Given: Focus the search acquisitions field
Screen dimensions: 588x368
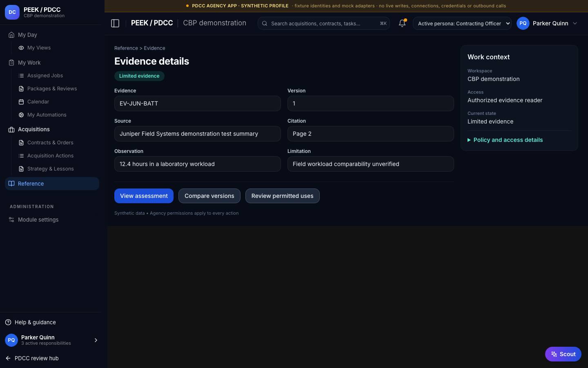Looking at the screenshot, I should tap(324, 23).
